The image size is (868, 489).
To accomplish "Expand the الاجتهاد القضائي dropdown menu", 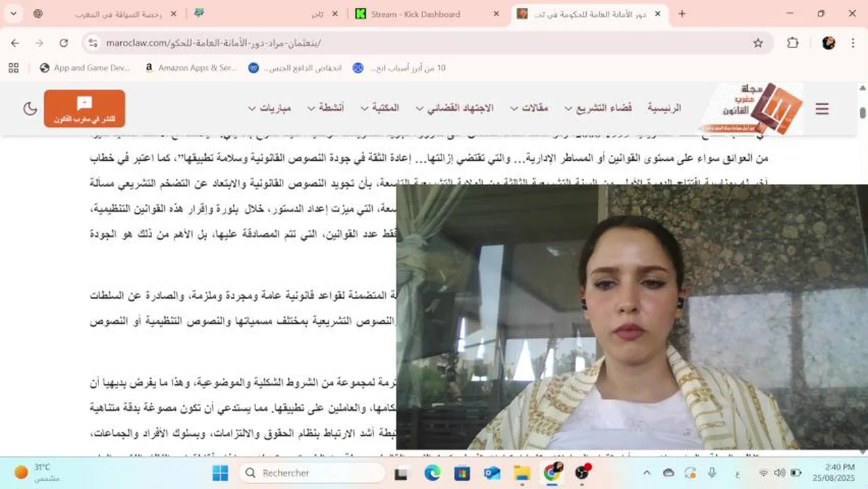I will (454, 109).
